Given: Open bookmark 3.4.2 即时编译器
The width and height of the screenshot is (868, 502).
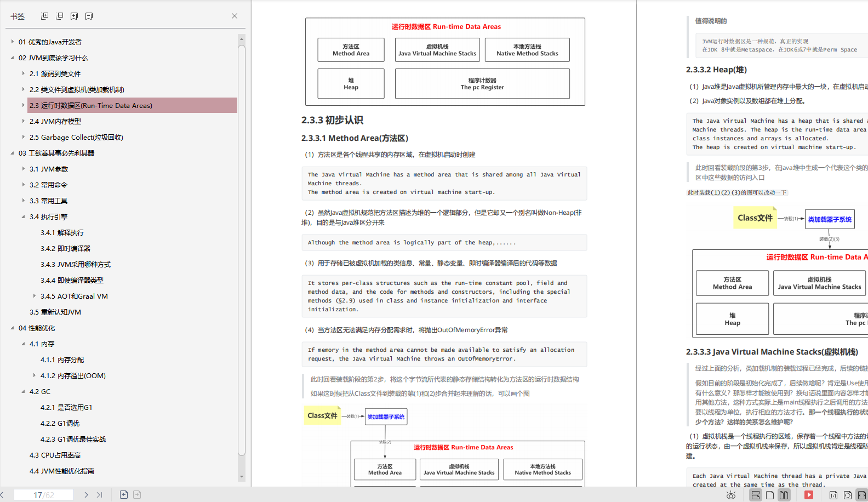Looking at the screenshot, I should click(65, 248).
